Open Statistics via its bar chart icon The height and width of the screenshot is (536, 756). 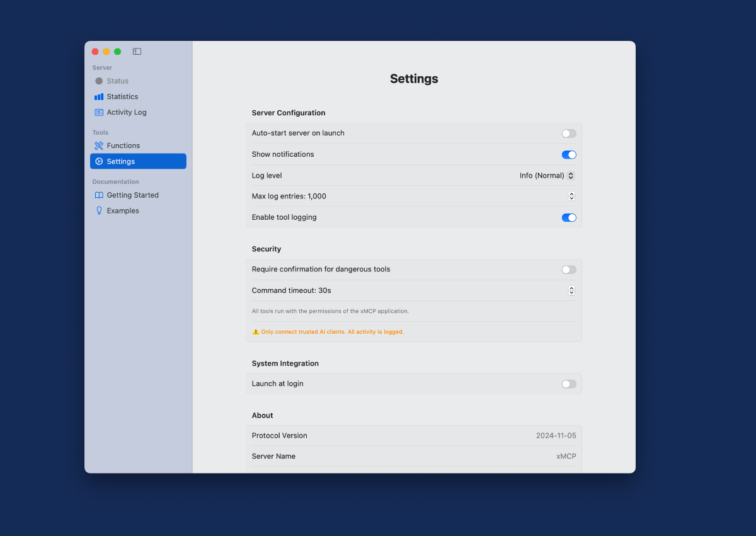point(99,97)
